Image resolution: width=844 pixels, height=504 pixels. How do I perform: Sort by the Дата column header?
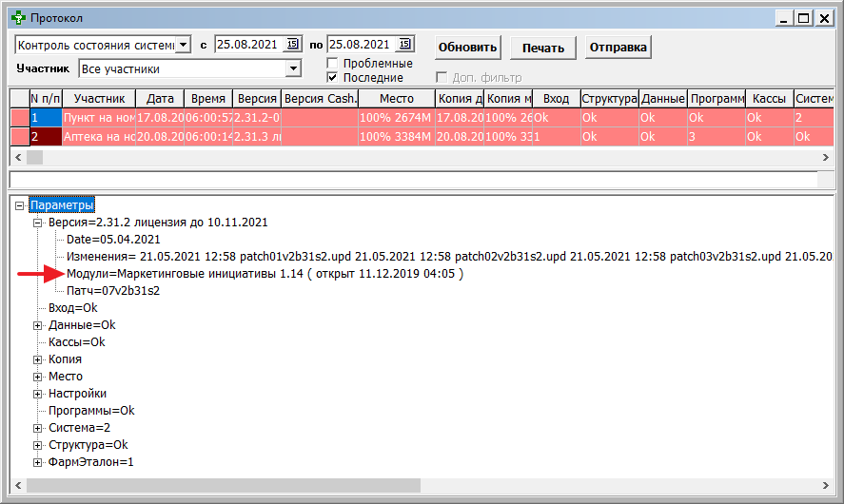point(160,99)
